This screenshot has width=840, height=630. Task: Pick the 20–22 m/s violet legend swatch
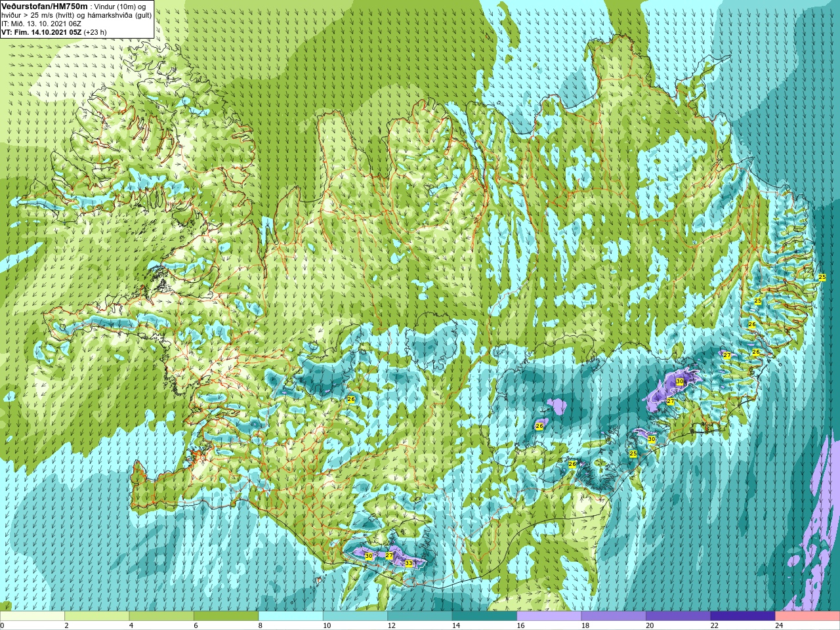(x=679, y=616)
